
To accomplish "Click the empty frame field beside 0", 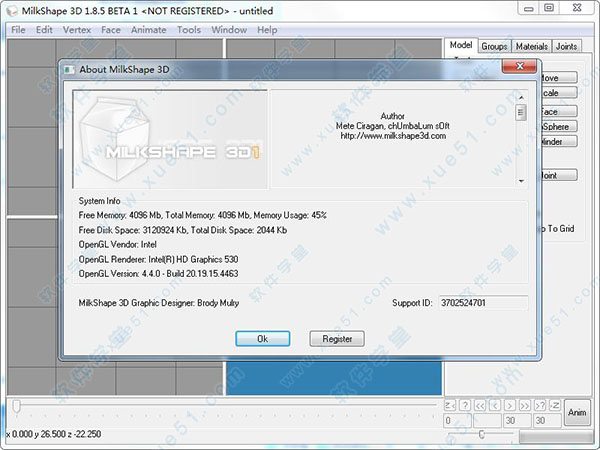I will point(487,421).
